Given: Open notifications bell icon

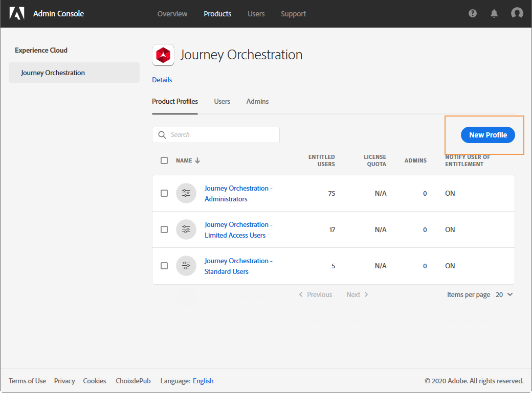Looking at the screenshot, I should click(x=494, y=14).
